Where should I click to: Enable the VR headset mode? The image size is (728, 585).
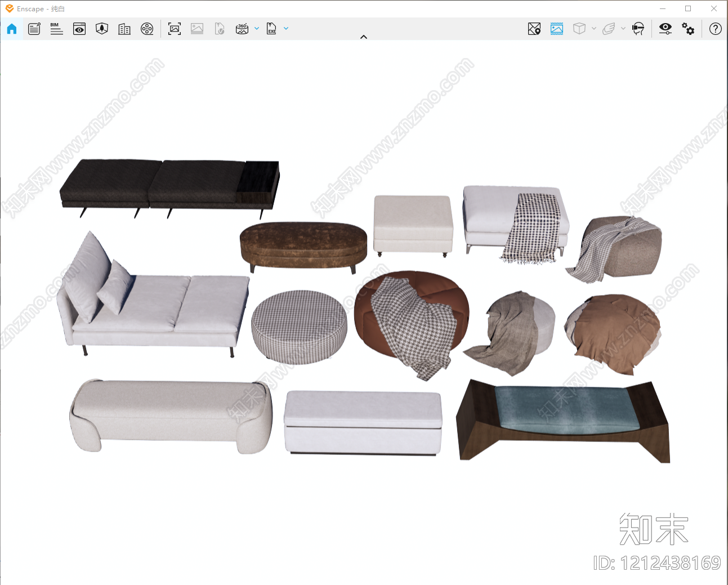tap(638, 29)
